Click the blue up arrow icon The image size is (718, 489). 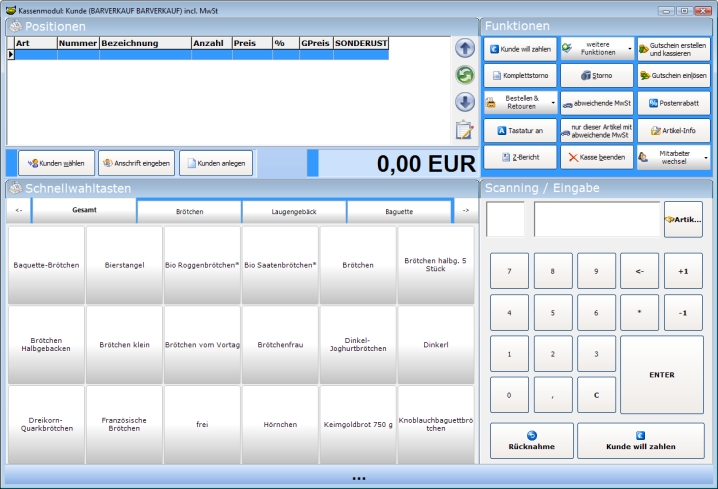(x=464, y=48)
